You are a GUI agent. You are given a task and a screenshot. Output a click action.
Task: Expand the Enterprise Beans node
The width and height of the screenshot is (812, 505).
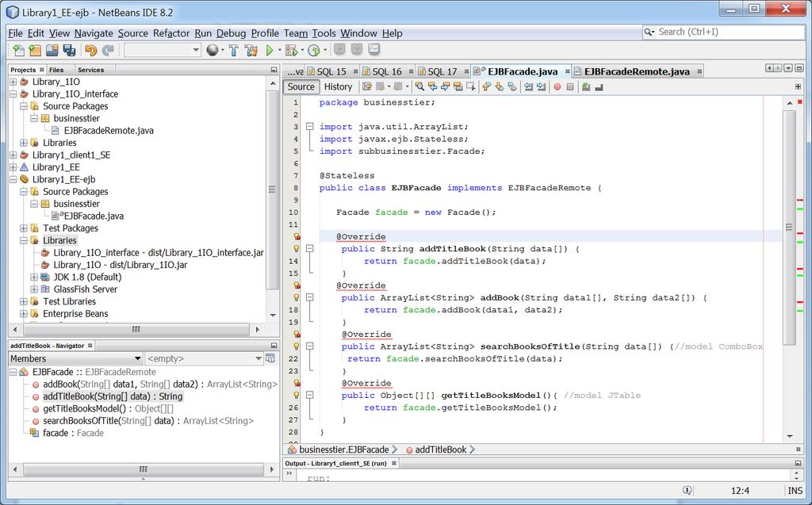tap(24, 314)
